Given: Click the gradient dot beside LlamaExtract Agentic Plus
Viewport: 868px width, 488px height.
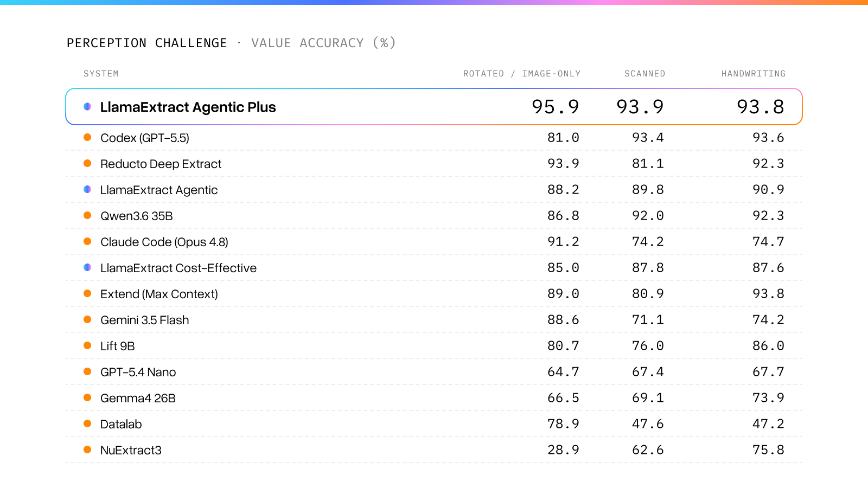Looking at the screenshot, I should 87,107.
